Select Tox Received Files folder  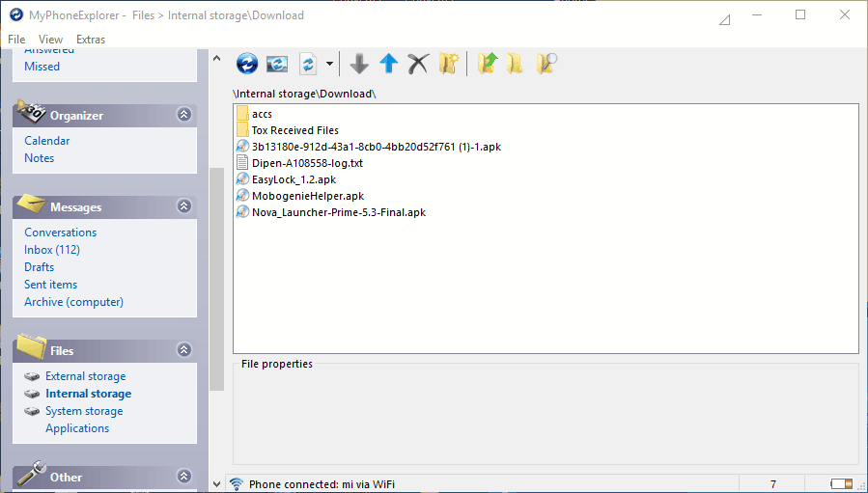(x=295, y=130)
